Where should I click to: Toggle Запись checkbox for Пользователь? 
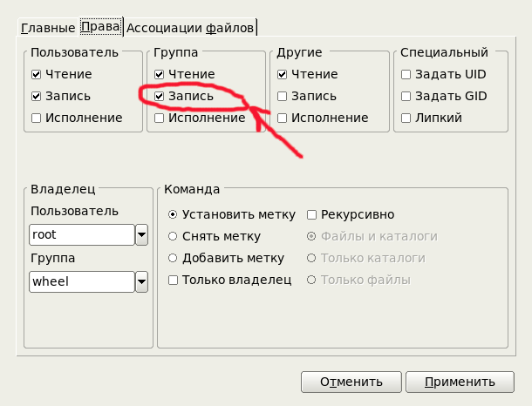pos(36,96)
